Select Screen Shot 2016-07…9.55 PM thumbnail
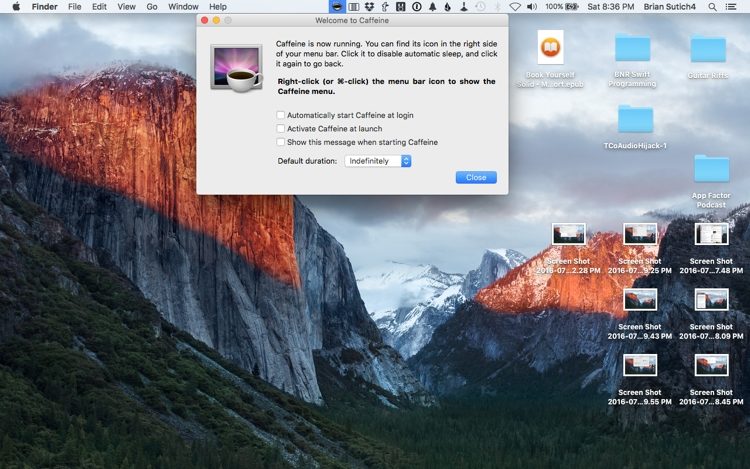This screenshot has height=469, width=750. pos(640,365)
